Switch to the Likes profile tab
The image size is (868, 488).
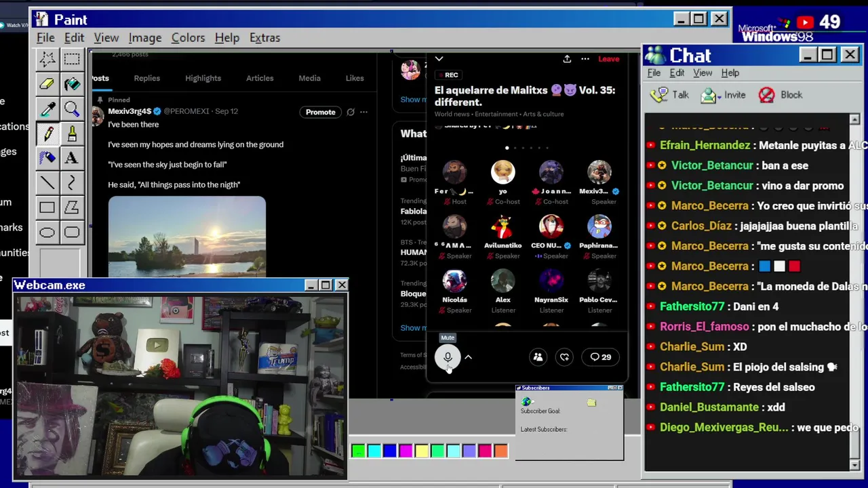pyautogui.click(x=355, y=78)
